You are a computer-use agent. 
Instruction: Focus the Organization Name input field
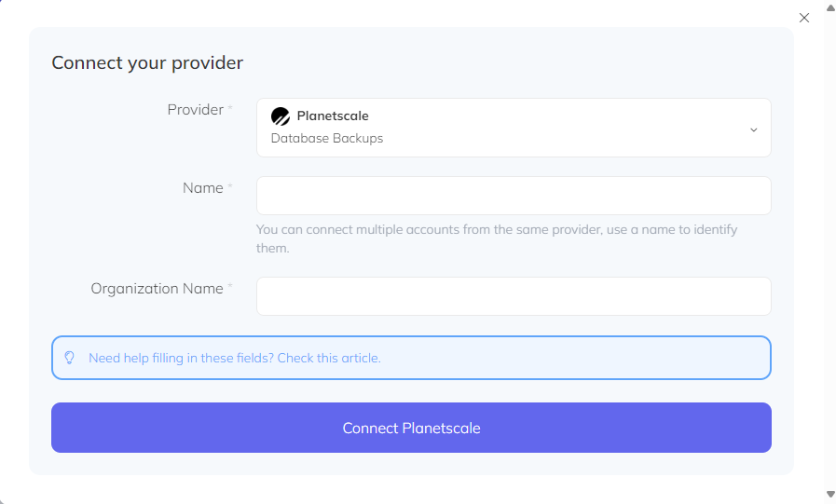(513, 296)
